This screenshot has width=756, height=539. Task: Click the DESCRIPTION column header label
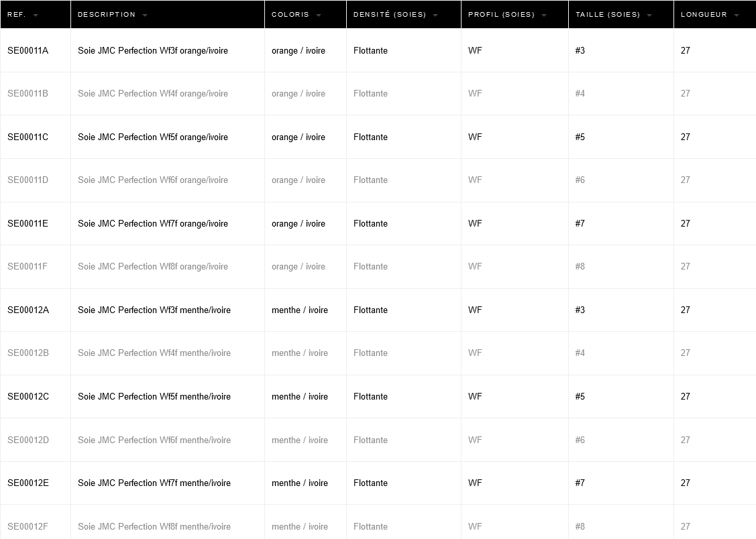pyautogui.click(x=107, y=14)
